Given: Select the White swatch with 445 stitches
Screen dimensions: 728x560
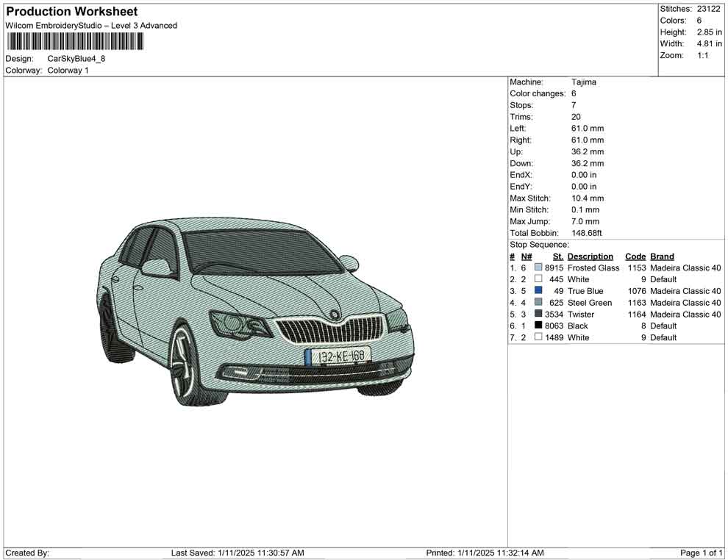Looking at the screenshot, I should tap(538, 279).
